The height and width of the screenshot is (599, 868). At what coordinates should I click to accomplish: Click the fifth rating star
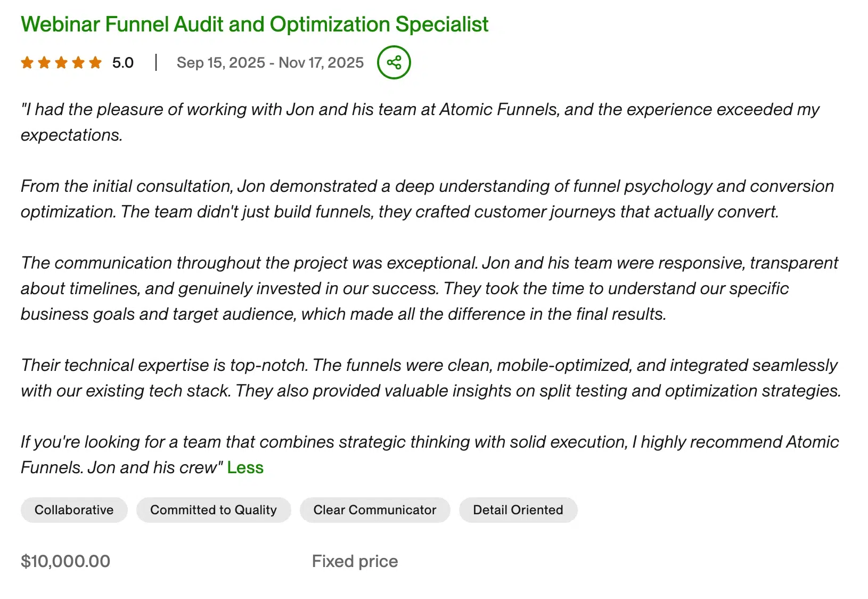pos(96,62)
